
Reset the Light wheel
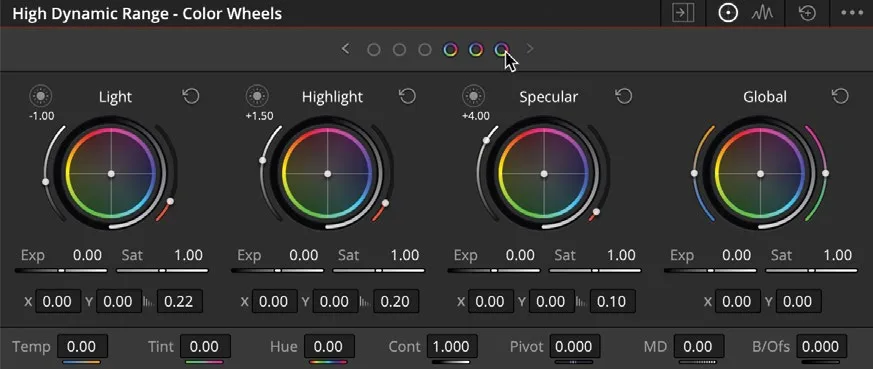(x=191, y=97)
